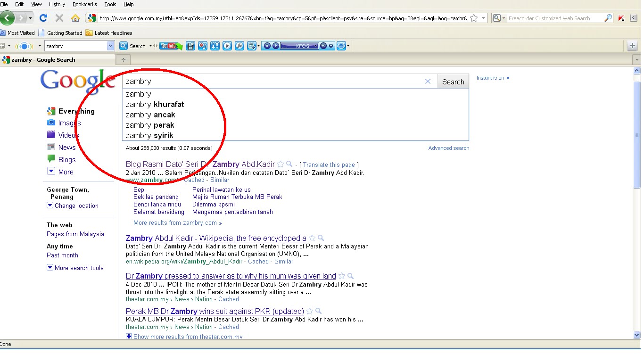644x362 pixels.
Task: Open the Getting Started bookmark
Action: (60, 33)
